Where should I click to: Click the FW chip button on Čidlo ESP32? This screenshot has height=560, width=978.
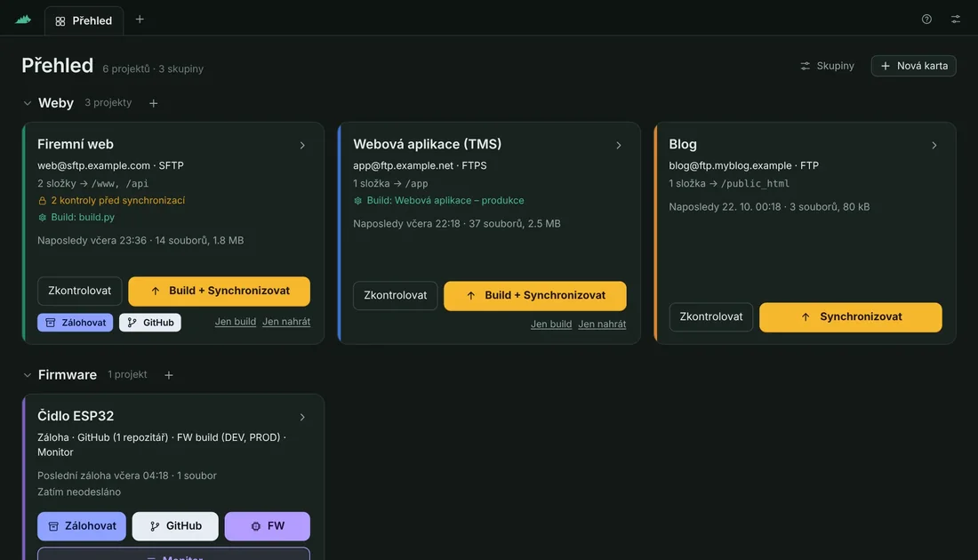(267, 525)
